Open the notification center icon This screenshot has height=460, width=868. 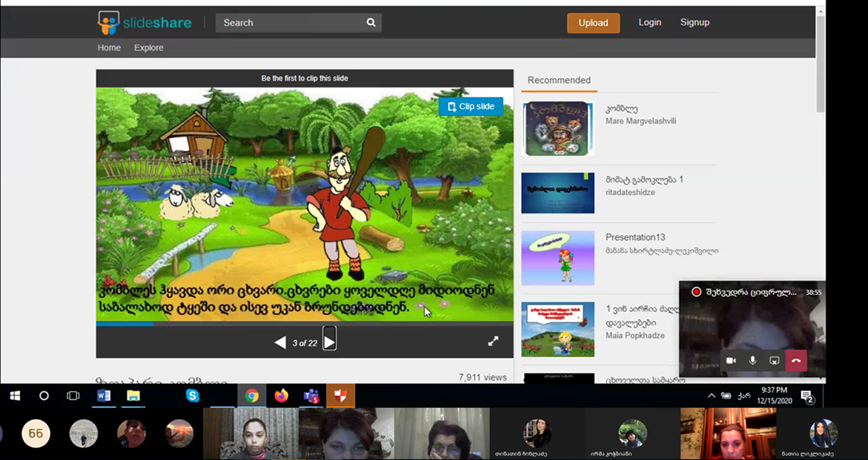pyautogui.click(x=807, y=396)
